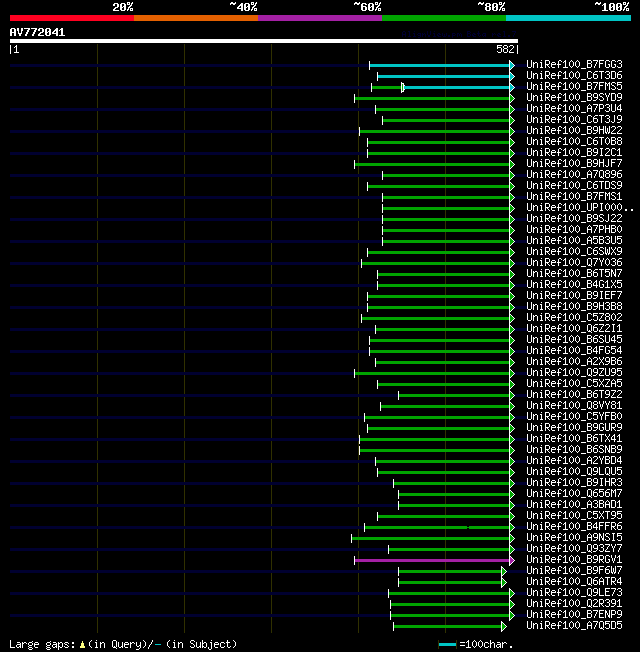Click the UniRef100_B9GUR9 label
Screen dimensions: 640x652
coord(574,428)
